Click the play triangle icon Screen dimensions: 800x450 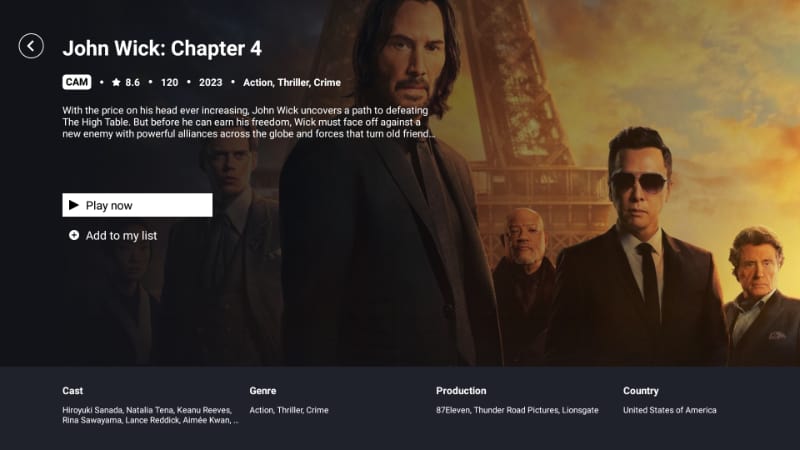tap(74, 205)
